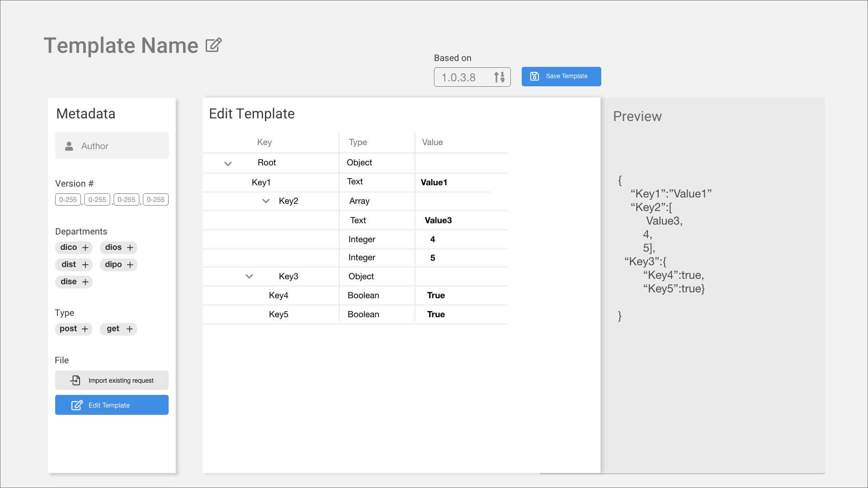Click the blue Edit Template button
Screen dimensions: 868x488
pos(112,405)
